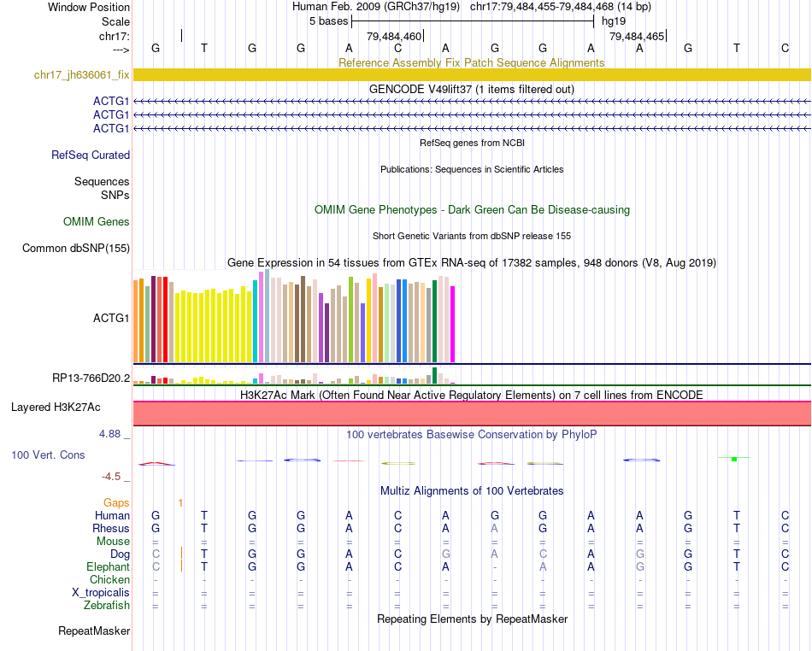Click orange insertion mark in Elephant row

coord(181,566)
